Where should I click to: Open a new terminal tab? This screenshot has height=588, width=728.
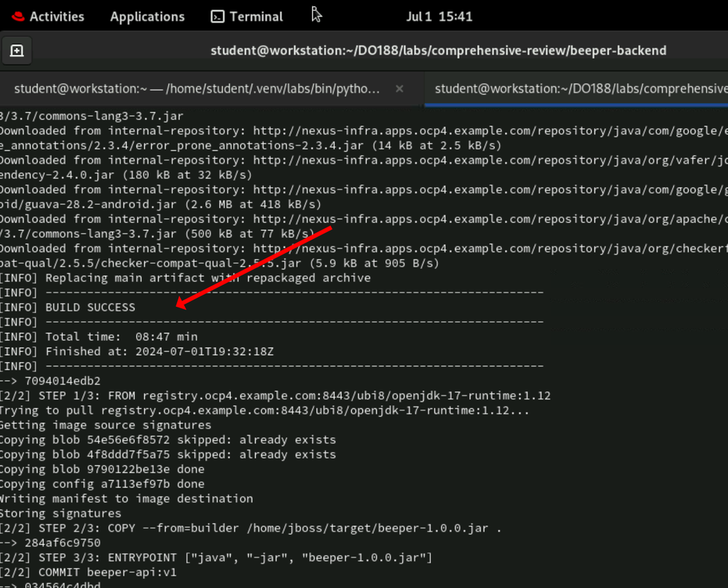click(17, 50)
